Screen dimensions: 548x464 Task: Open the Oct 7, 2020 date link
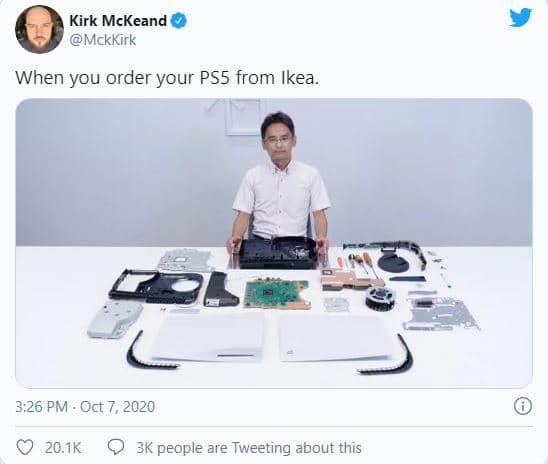point(117,407)
